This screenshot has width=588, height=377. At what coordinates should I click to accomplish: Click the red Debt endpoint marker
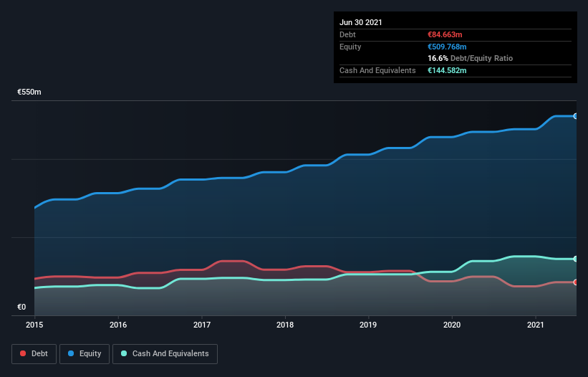[x=576, y=282]
